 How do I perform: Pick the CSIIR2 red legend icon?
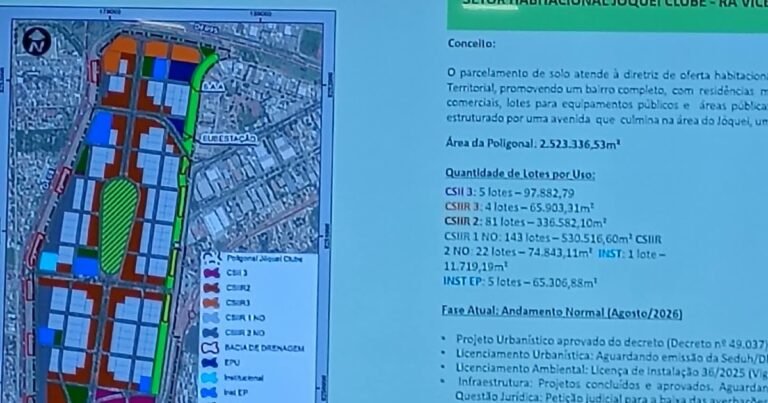tap(212, 288)
